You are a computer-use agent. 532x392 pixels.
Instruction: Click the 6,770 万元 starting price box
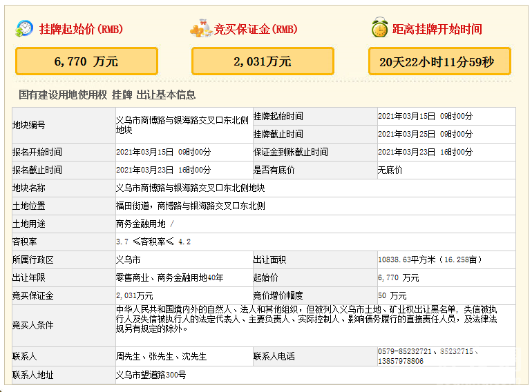tap(86, 61)
